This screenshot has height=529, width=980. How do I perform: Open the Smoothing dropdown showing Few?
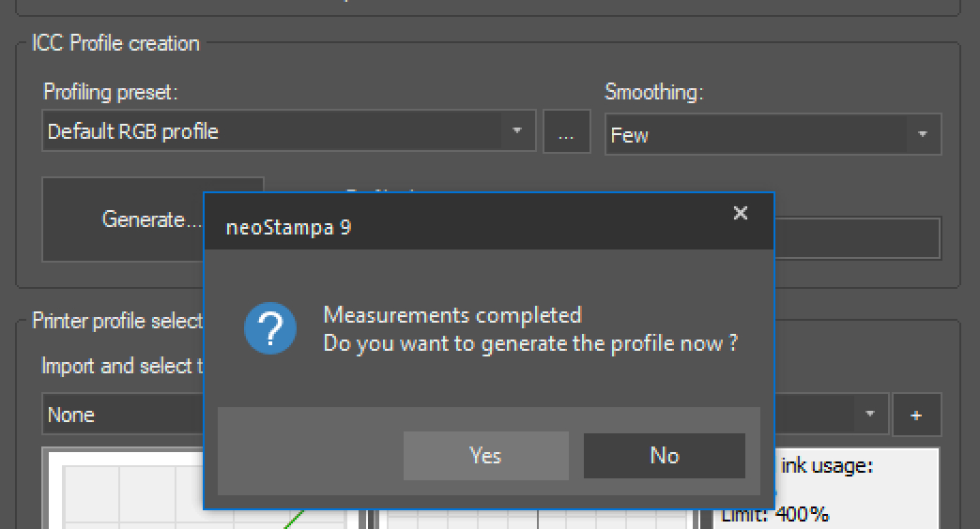click(x=773, y=133)
